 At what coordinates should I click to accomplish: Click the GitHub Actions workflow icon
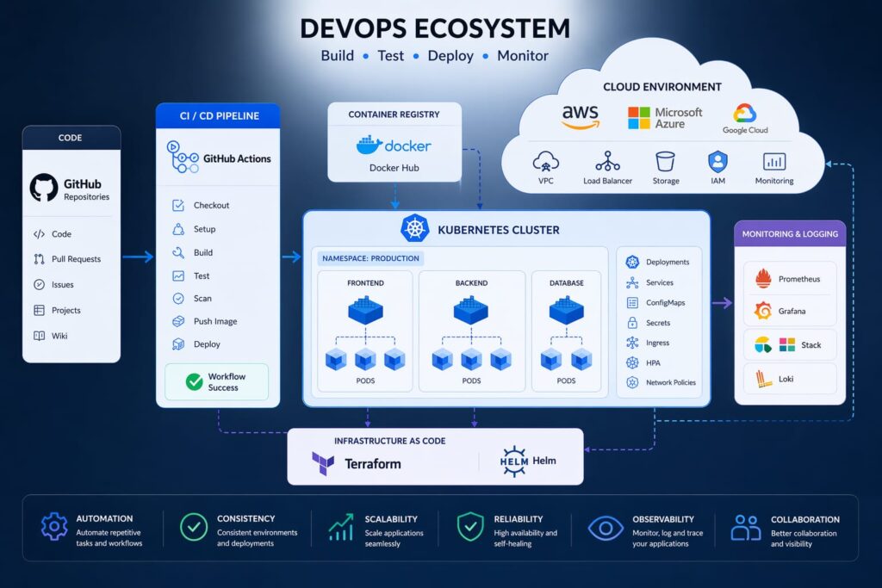click(182, 157)
